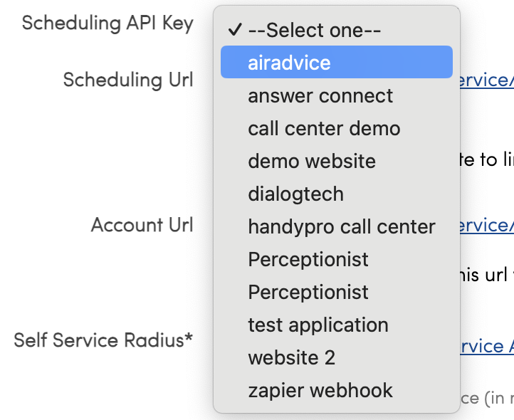
Task: Open the link beside Account Url
Action: pyautogui.click(x=487, y=226)
